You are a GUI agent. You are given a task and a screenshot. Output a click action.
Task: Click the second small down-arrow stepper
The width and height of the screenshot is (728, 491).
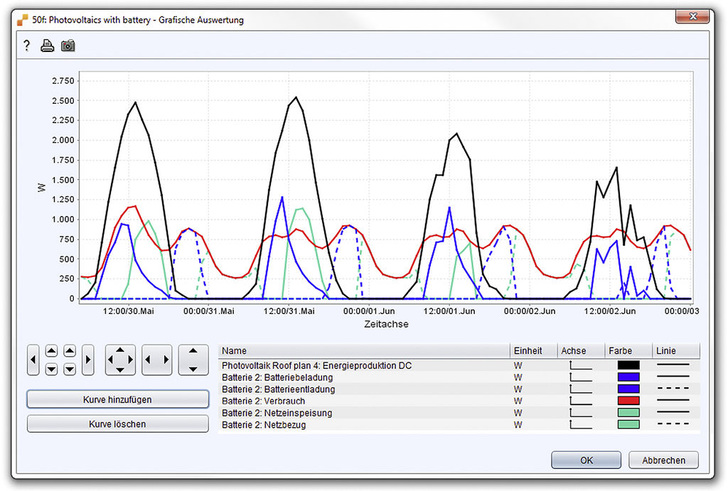pos(70,369)
